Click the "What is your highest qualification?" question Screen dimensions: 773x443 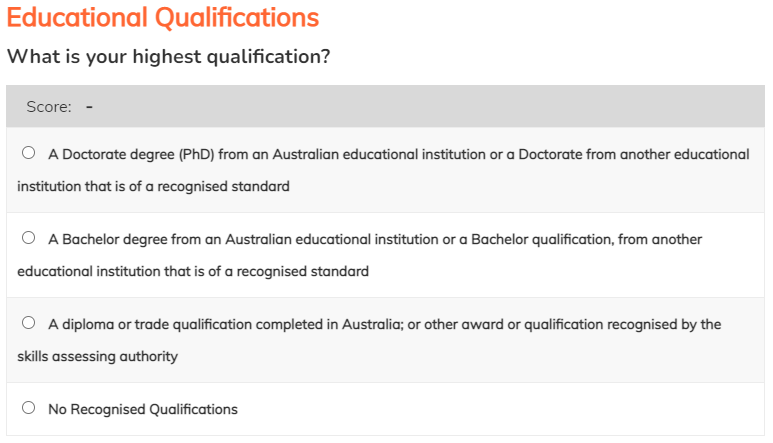click(168, 57)
